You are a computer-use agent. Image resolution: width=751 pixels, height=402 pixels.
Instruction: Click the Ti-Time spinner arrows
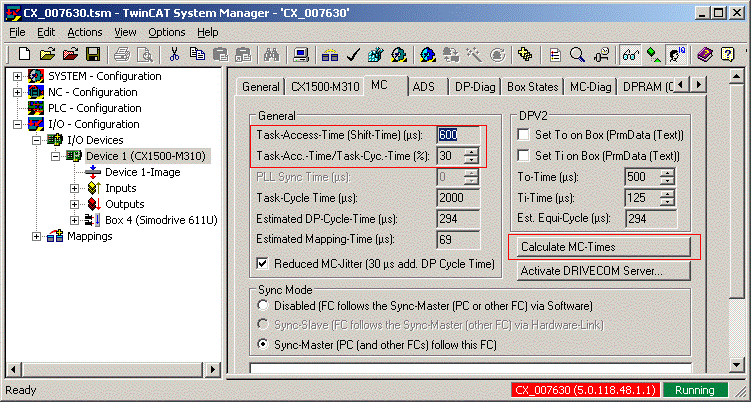(667, 198)
